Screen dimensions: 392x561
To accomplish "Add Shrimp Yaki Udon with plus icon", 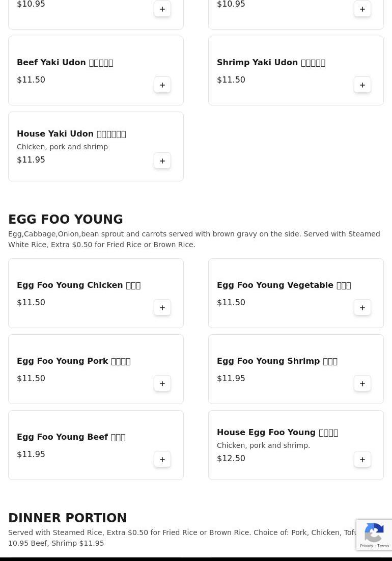I will (x=362, y=85).
